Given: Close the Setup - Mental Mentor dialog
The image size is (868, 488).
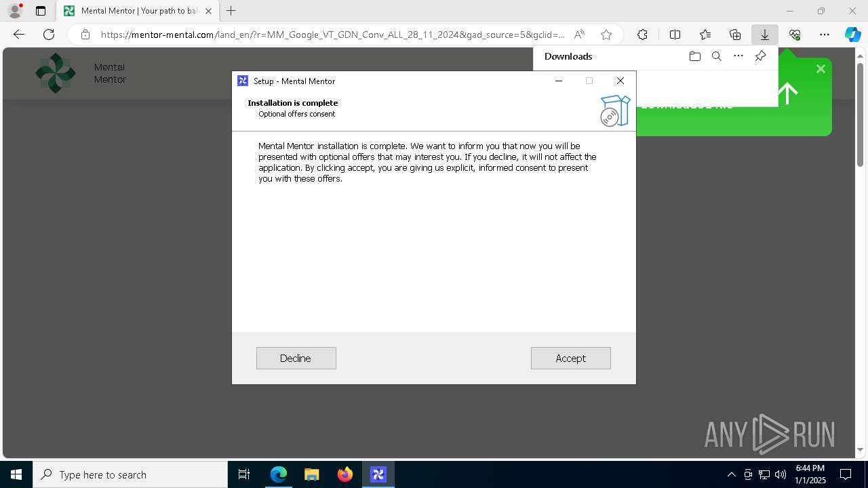Looking at the screenshot, I should [620, 81].
